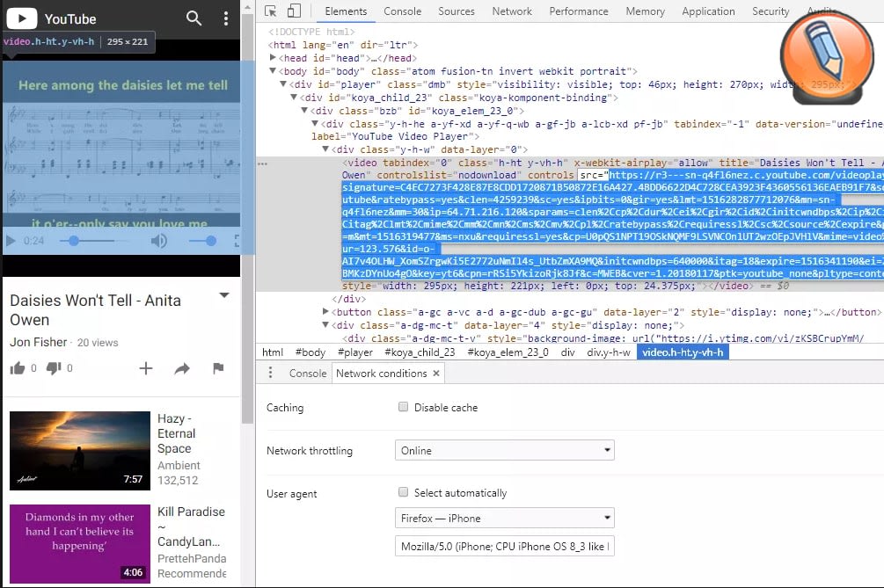Viewport: 884px width, 588px height.
Task: Open the User agent dropdown showing Firefox — iPhone
Action: click(504, 518)
